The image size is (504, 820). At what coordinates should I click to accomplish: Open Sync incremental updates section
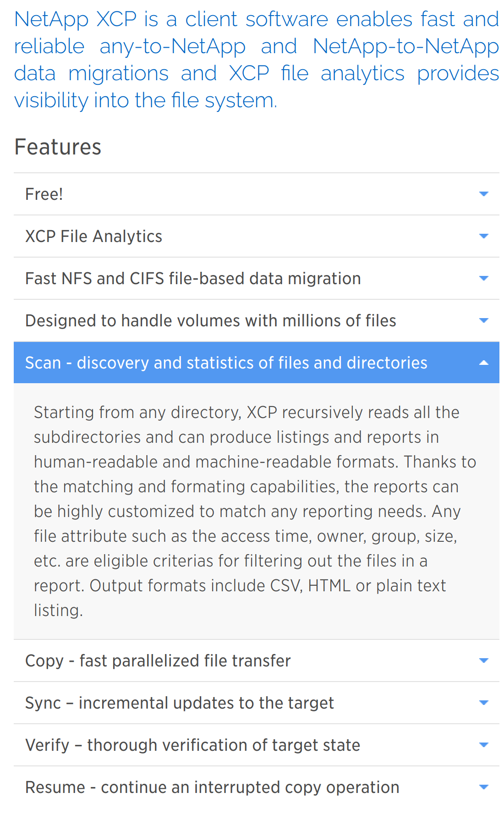[179, 703]
